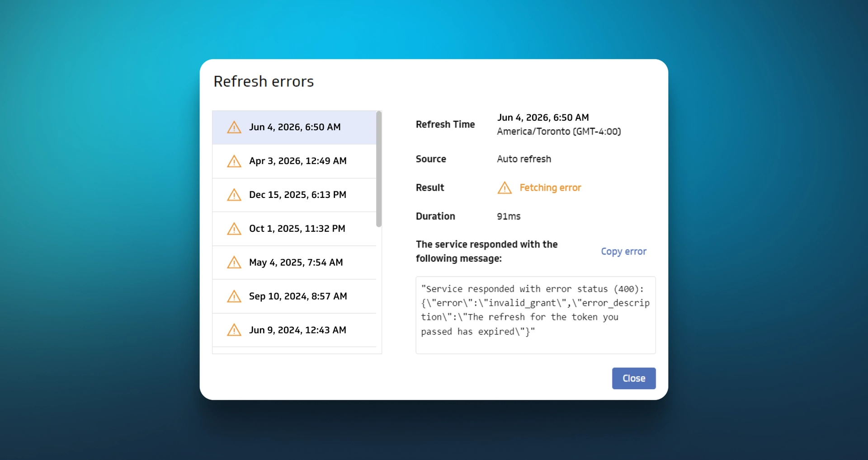Click the Fetching error result text
This screenshot has height=460, width=868.
click(x=550, y=188)
